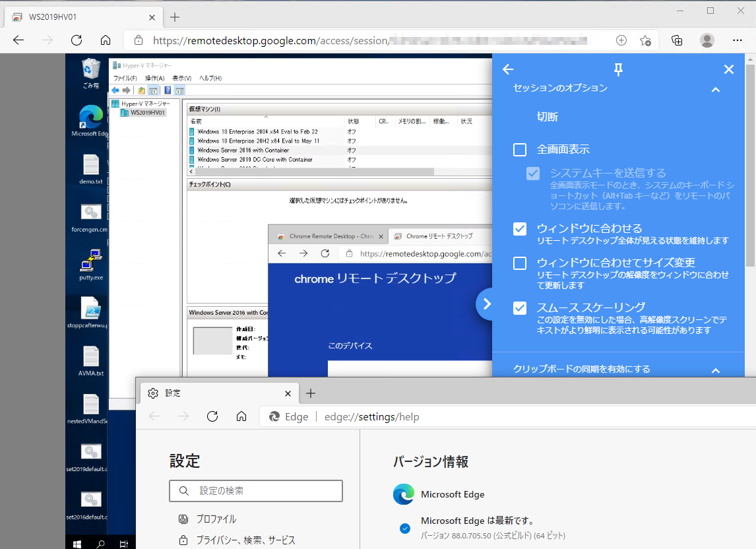Click the VM list horizontal scrollbar
This screenshot has width=756, height=549.
pos(314,172)
